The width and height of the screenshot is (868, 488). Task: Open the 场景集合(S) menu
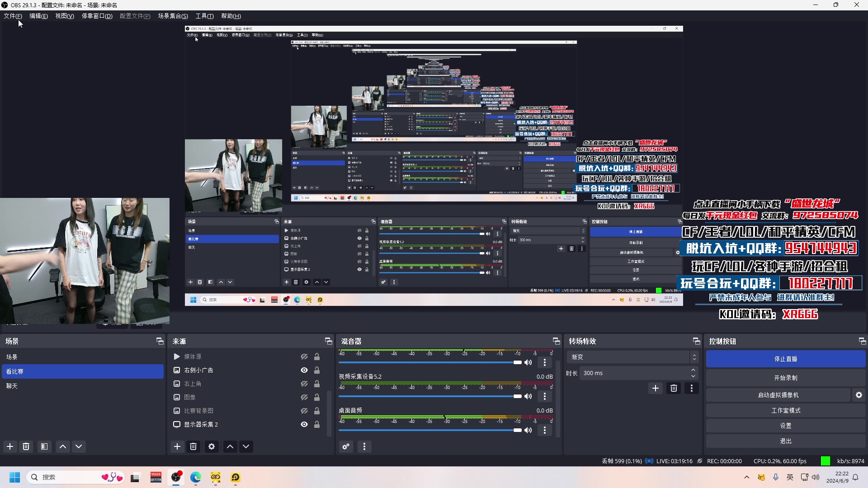pyautogui.click(x=173, y=16)
